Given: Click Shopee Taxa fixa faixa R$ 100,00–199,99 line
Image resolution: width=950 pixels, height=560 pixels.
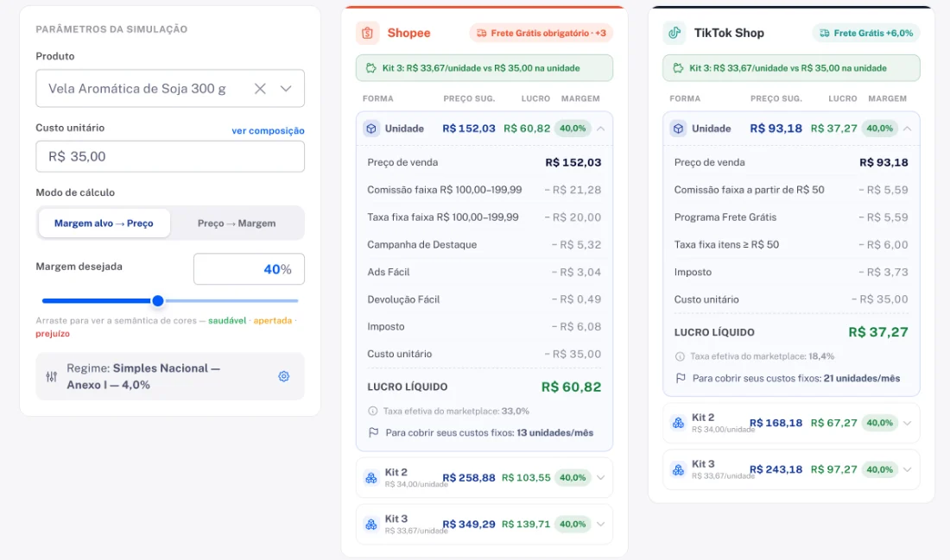Looking at the screenshot, I should (x=484, y=217).
